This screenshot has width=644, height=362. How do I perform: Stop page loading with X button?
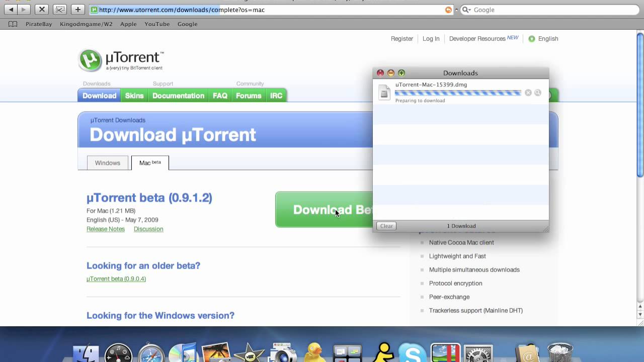pyautogui.click(x=42, y=10)
